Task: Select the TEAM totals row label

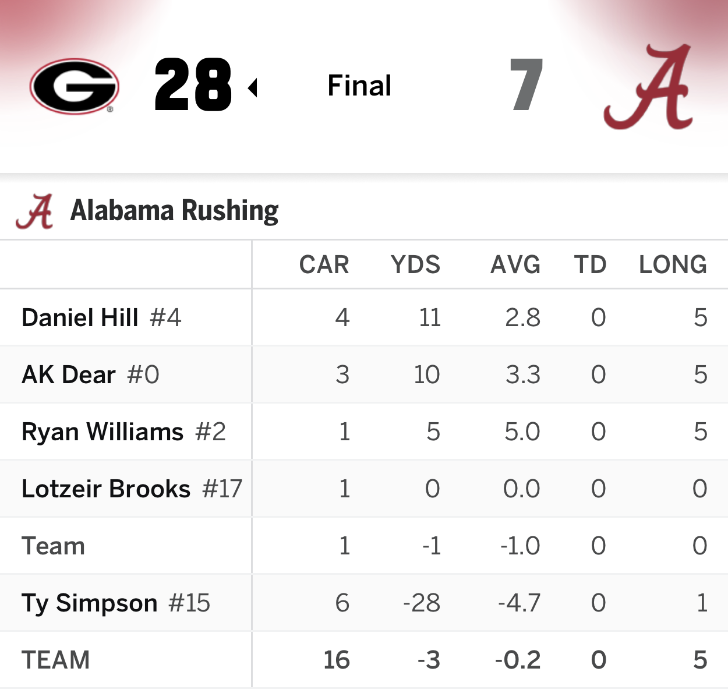Action: click(x=56, y=660)
